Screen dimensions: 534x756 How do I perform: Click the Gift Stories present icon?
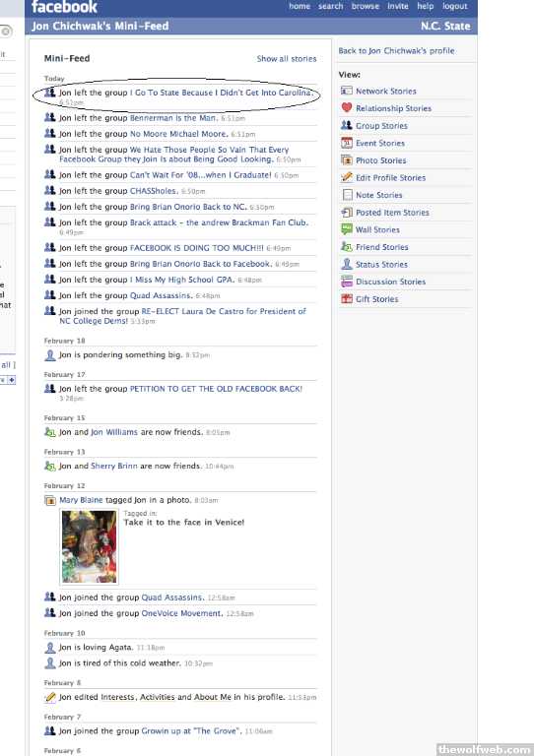pos(347,299)
